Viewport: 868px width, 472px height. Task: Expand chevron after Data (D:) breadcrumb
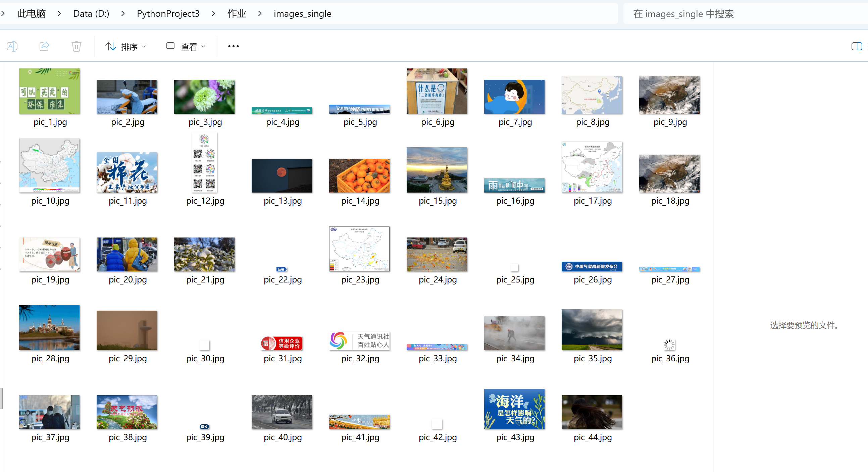point(123,13)
